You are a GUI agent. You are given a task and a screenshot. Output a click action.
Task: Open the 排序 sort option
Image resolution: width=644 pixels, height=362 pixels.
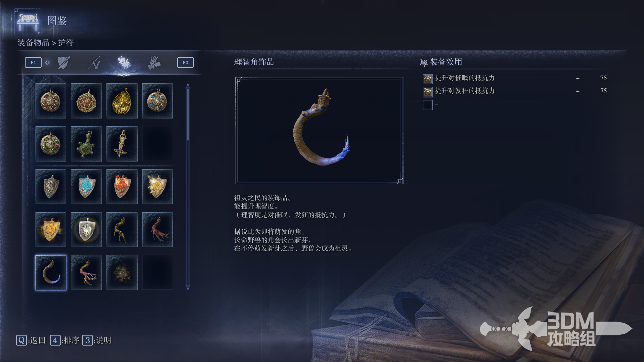(x=65, y=340)
